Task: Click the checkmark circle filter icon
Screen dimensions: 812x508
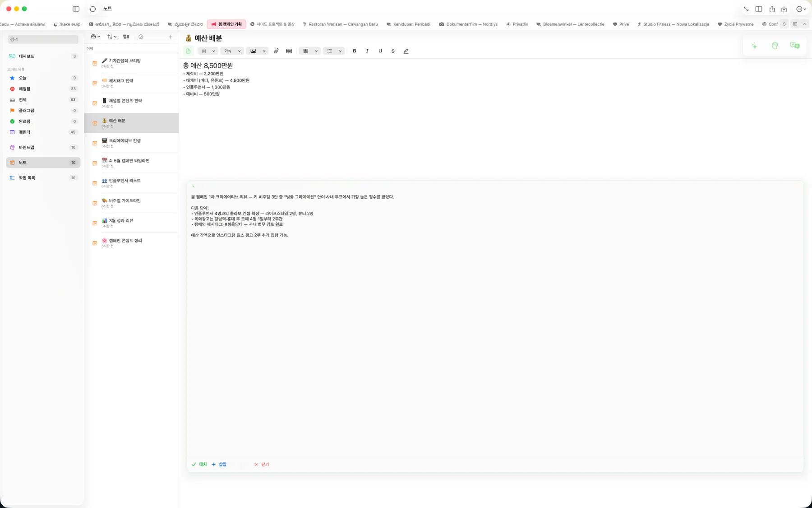Action: [x=141, y=37]
